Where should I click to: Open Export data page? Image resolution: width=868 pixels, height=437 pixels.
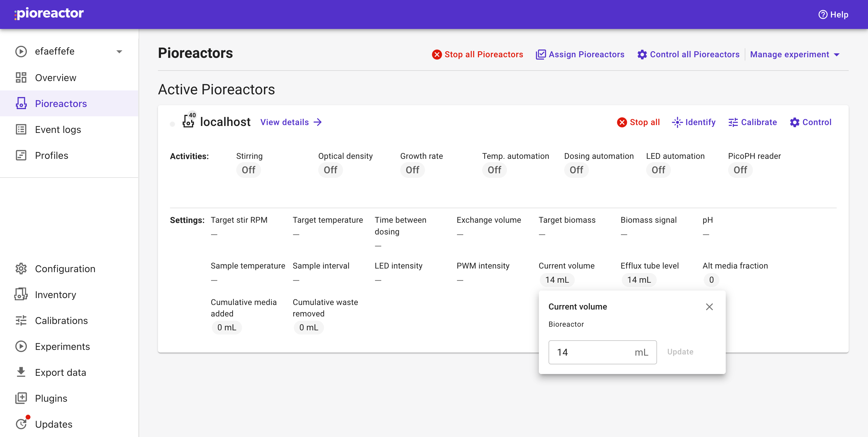click(61, 372)
